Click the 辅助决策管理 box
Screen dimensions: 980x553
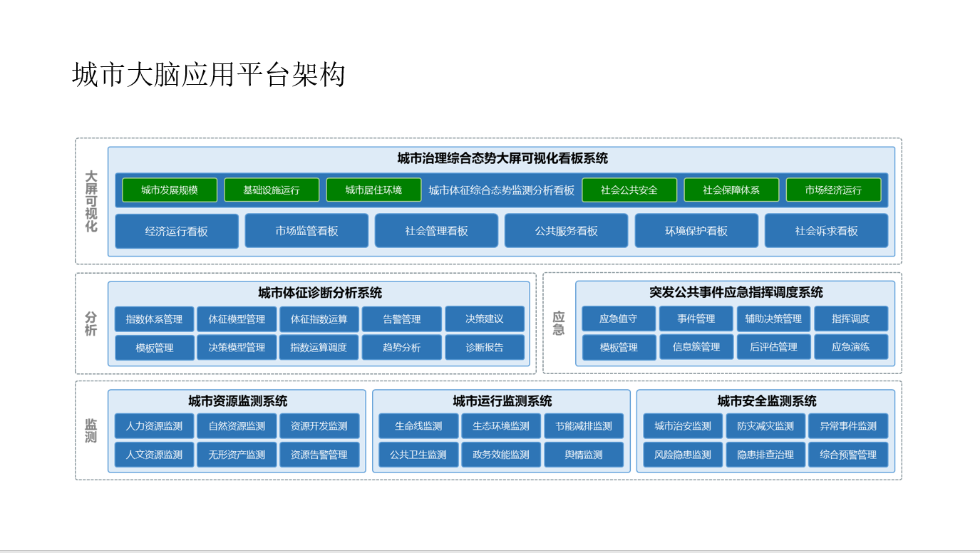click(x=774, y=319)
